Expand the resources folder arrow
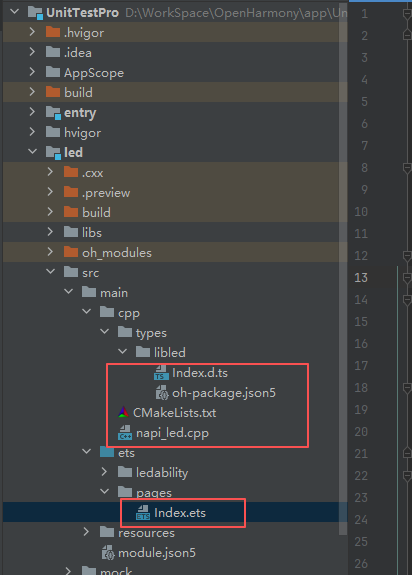 coord(87,531)
